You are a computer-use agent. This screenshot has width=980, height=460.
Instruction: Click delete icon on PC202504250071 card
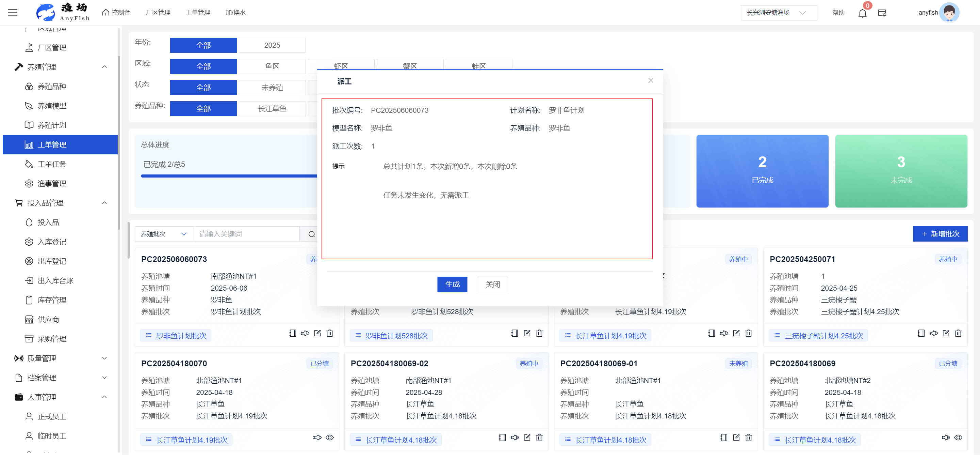[958, 333]
